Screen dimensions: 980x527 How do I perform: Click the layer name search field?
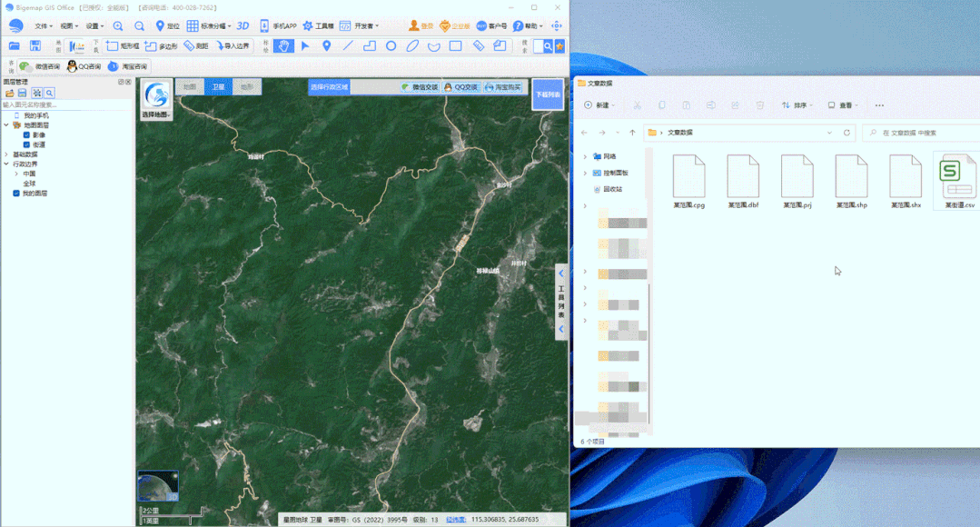tap(67, 105)
